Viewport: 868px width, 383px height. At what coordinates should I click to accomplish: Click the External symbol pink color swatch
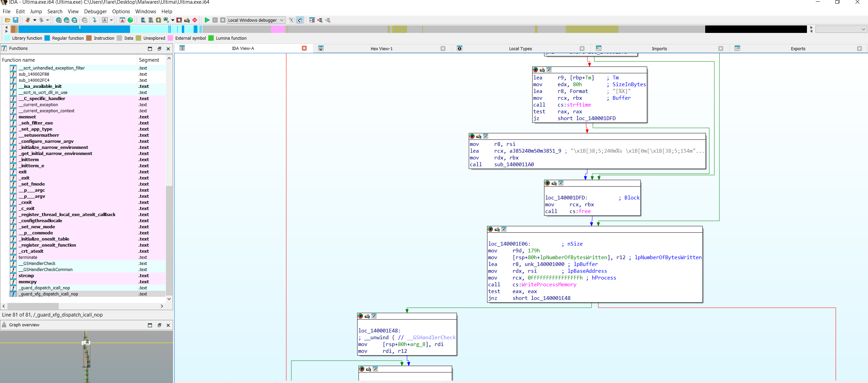click(170, 38)
